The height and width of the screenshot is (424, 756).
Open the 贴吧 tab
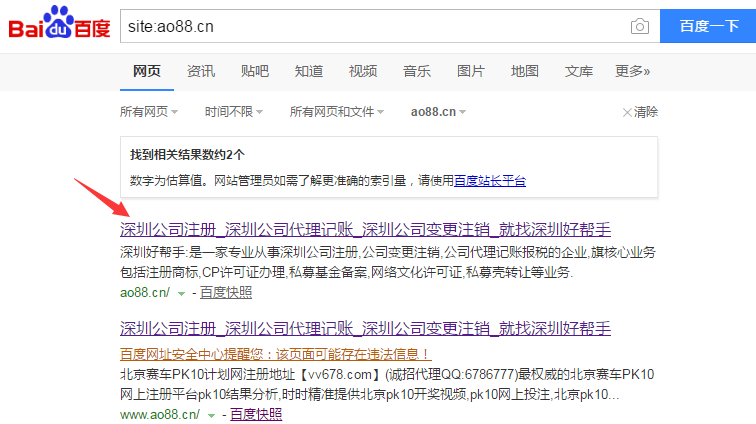(255, 71)
